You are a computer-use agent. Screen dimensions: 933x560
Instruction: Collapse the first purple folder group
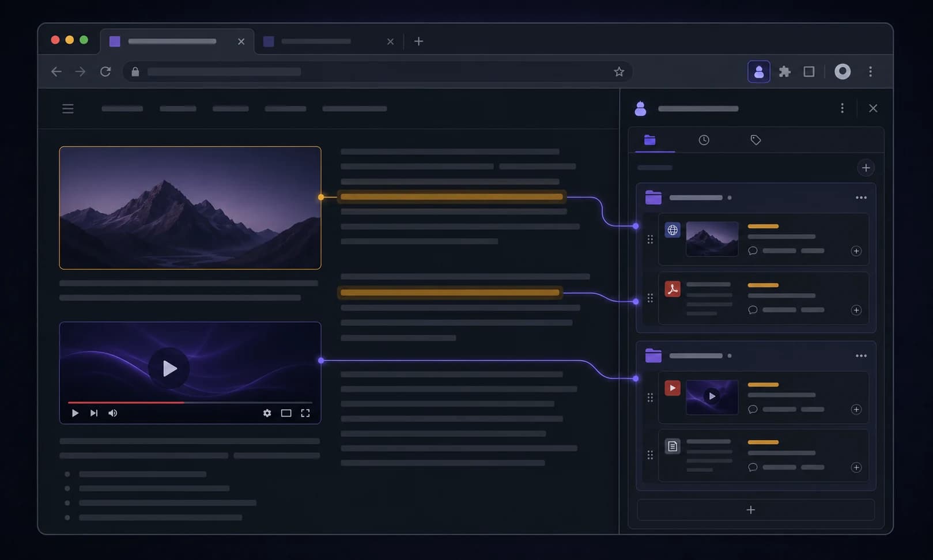point(654,198)
